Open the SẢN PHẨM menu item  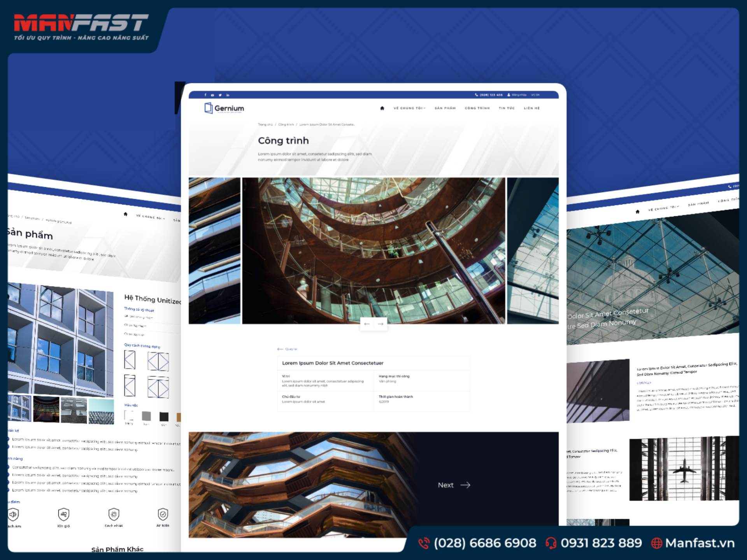click(x=445, y=108)
